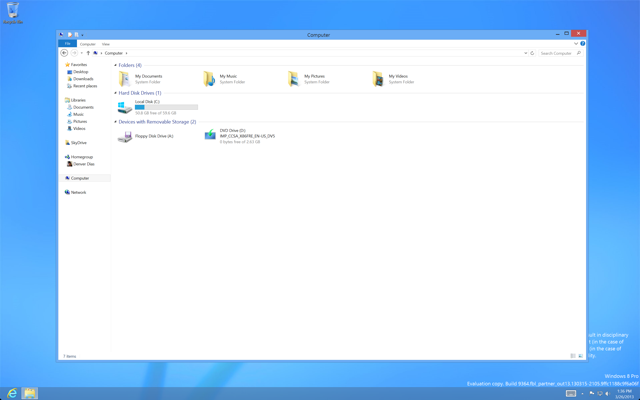
Task: Click the Forward navigation arrow
Action: pyautogui.click(x=74, y=53)
